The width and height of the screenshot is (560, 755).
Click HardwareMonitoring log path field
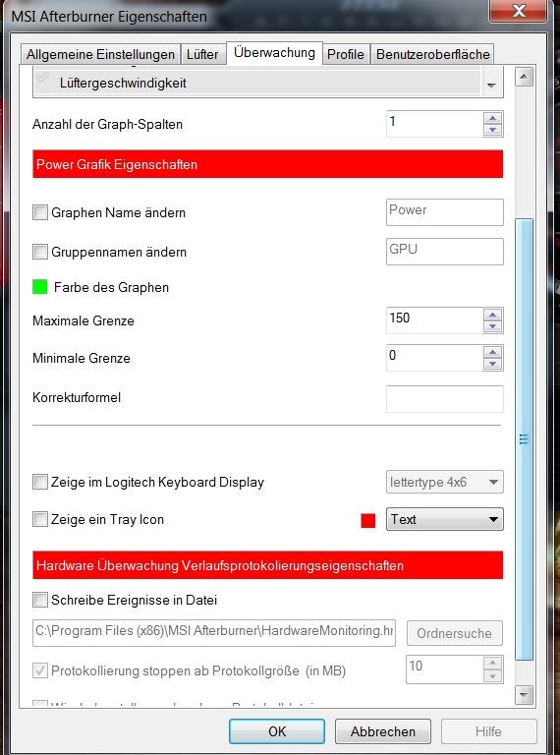[x=214, y=633]
